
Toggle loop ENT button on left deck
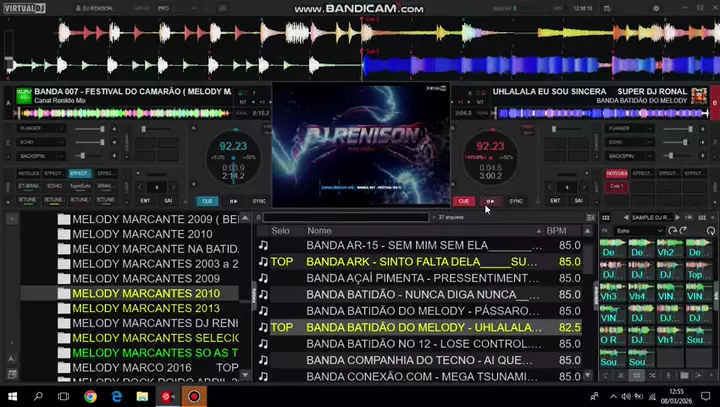click(145, 200)
